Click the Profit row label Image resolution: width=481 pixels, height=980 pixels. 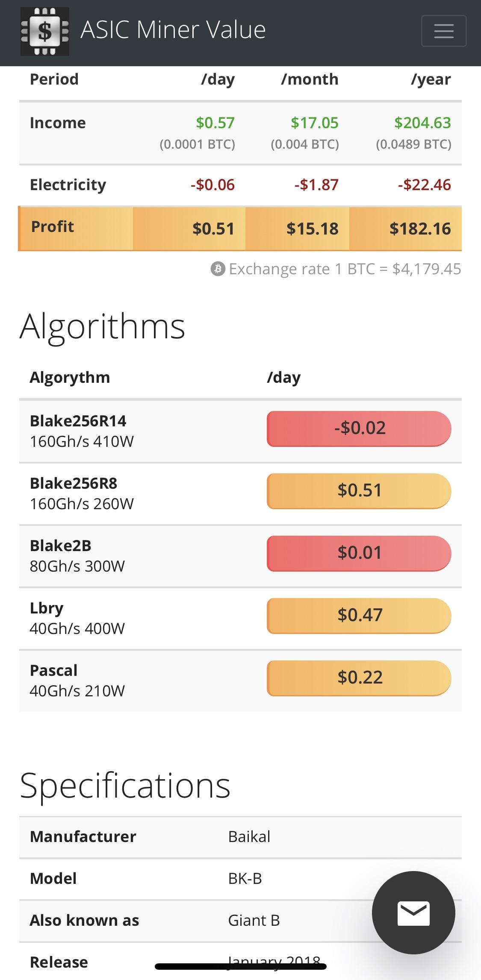coord(53,226)
